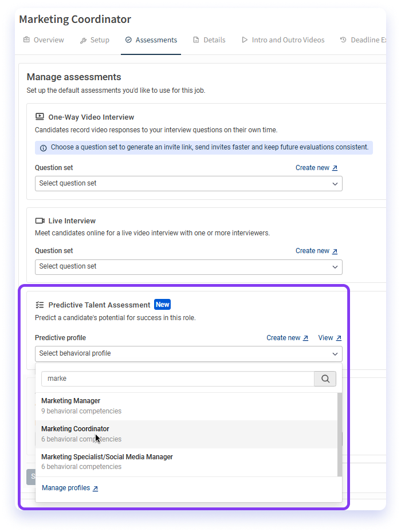This screenshot has width=401, height=532.
Task: Click the external link arrow for One-Way Video Create new
Action: [335, 168]
